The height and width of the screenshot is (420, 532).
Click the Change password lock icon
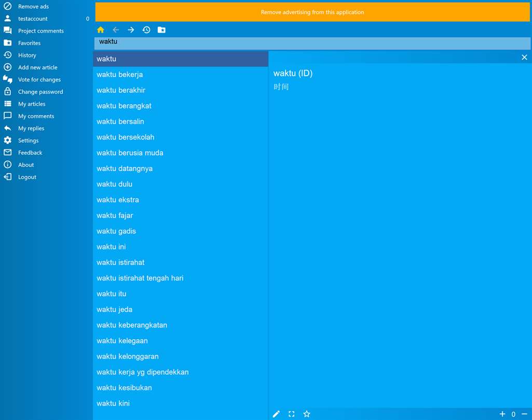click(x=7, y=92)
